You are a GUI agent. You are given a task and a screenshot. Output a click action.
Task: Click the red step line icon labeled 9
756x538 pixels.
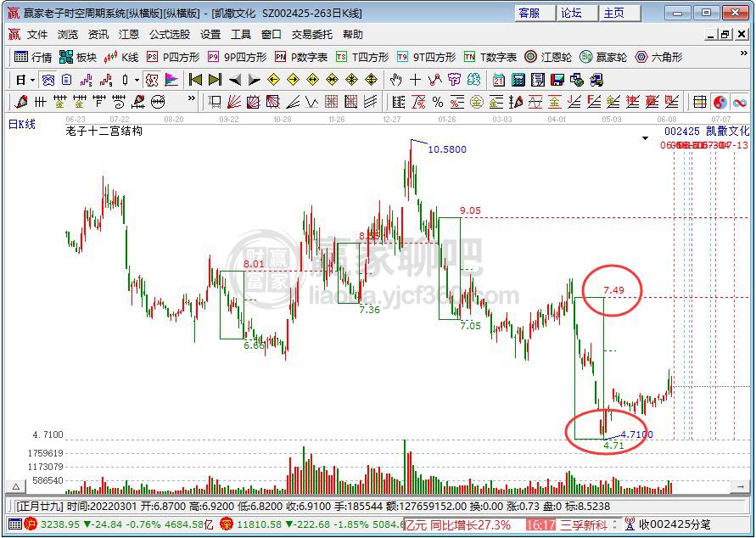pyautogui.click(x=105, y=80)
